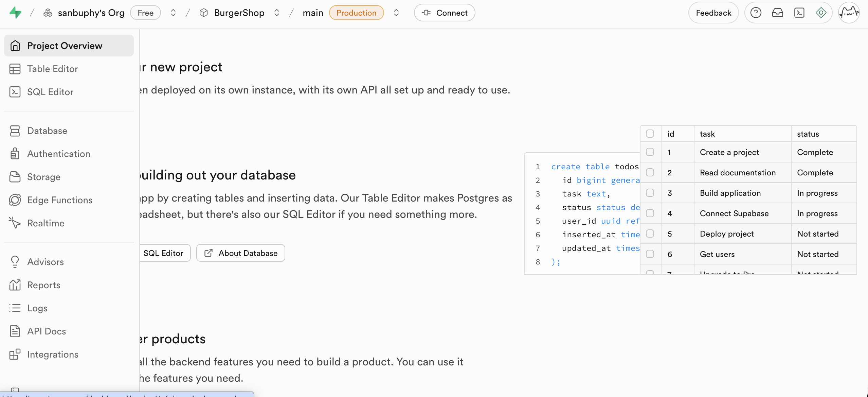
Task: Check the 'Create a project' row checkbox
Action: (650, 152)
